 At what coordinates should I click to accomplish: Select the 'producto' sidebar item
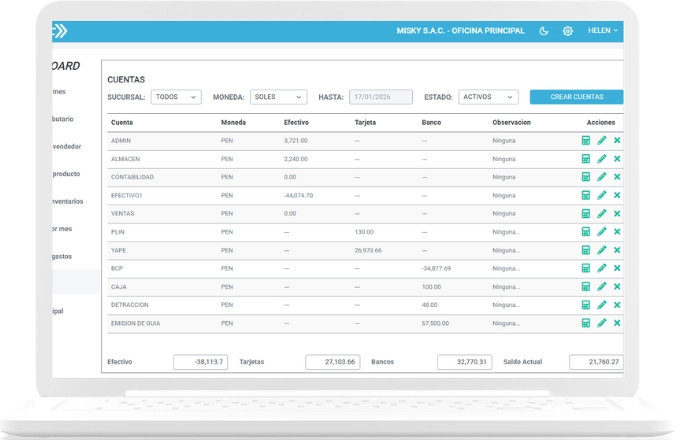coord(66,174)
